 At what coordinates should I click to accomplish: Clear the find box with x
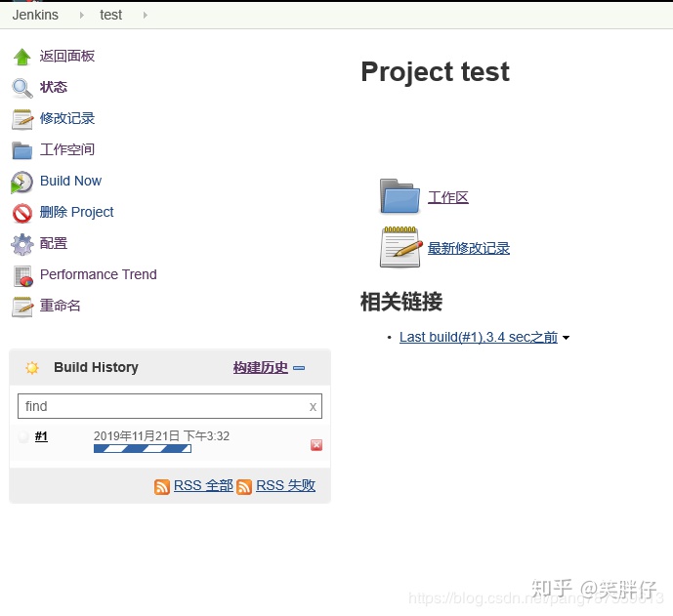(313, 407)
